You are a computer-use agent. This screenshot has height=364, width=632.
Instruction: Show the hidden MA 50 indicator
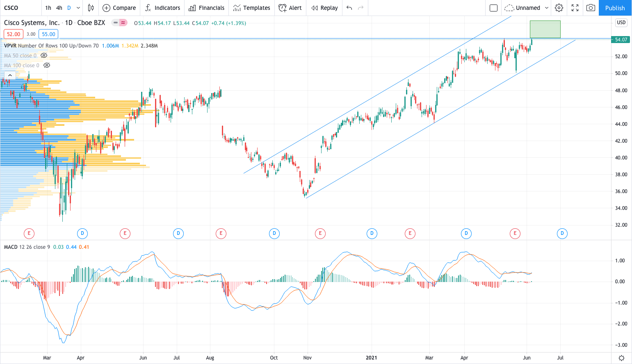(x=44, y=56)
